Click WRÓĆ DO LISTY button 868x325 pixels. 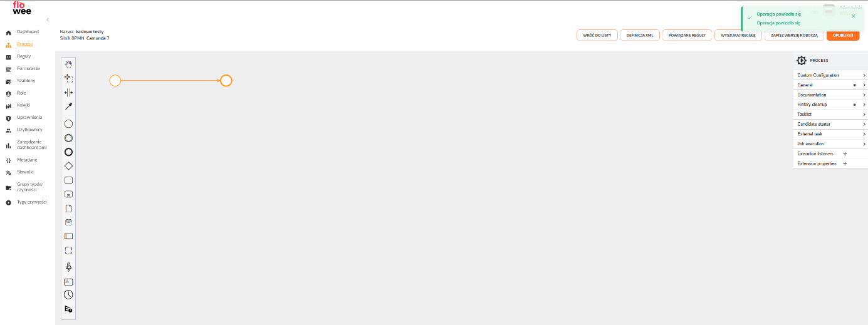coord(597,35)
